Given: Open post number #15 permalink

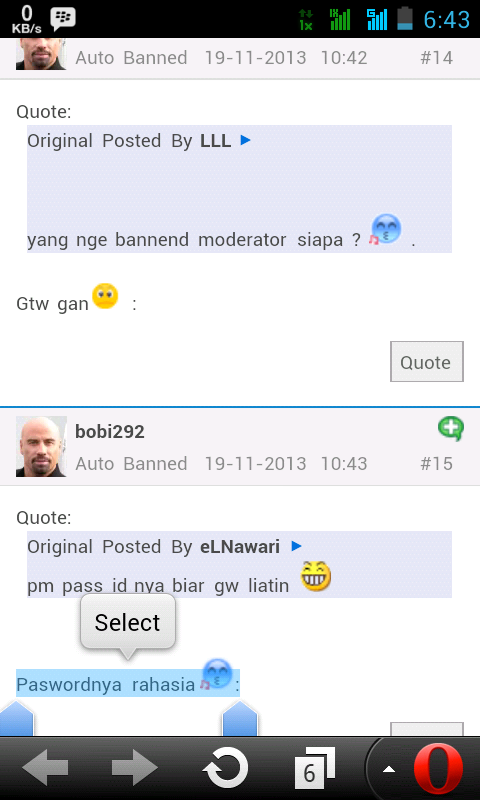Looking at the screenshot, I should [x=436, y=463].
